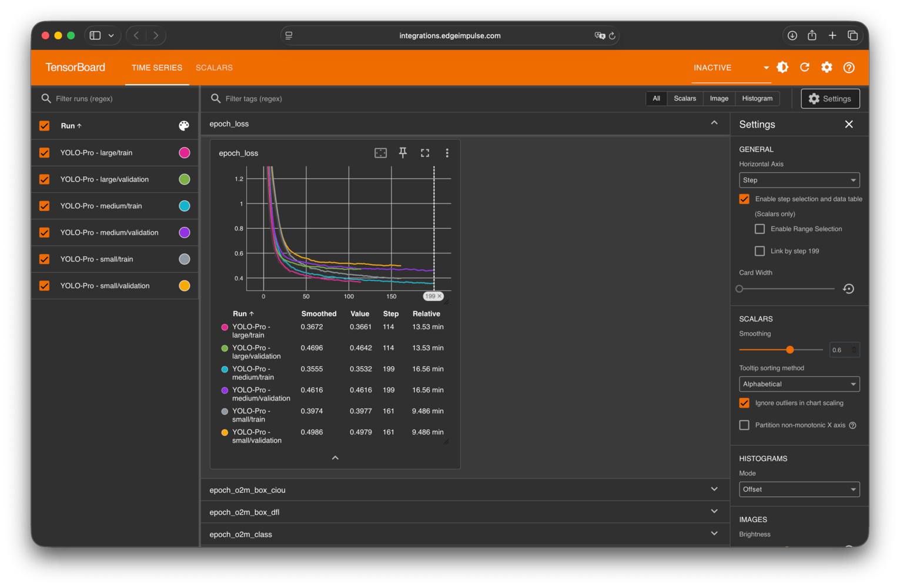Screen dimensions: 900x588
Task: Toggle dark mode brightness icon in header
Action: 782,67
